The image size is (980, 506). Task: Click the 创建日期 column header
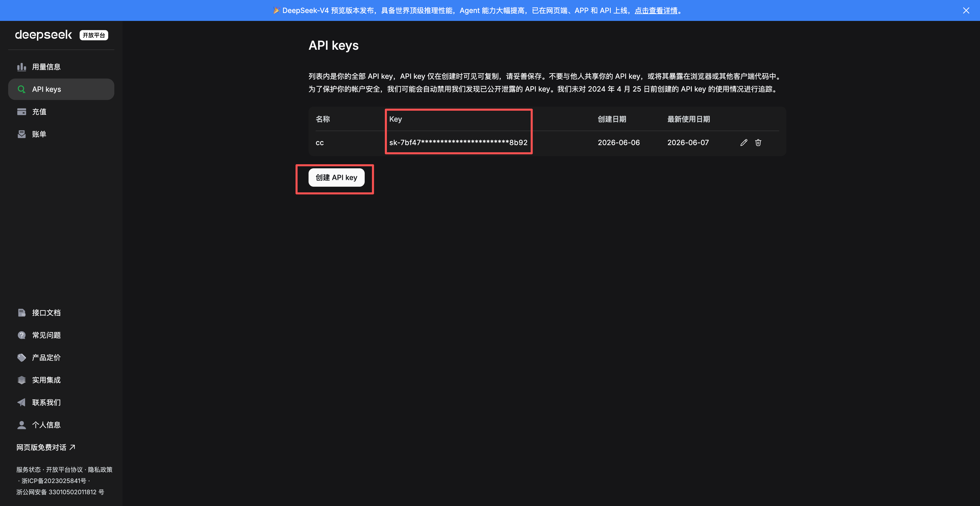612,119
